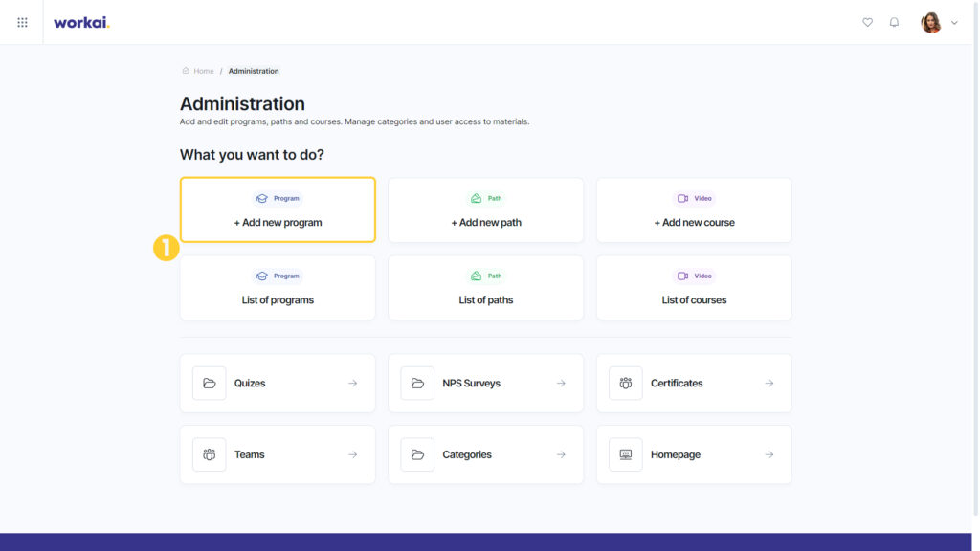Open List of programs
980x551 pixels.
278,287
